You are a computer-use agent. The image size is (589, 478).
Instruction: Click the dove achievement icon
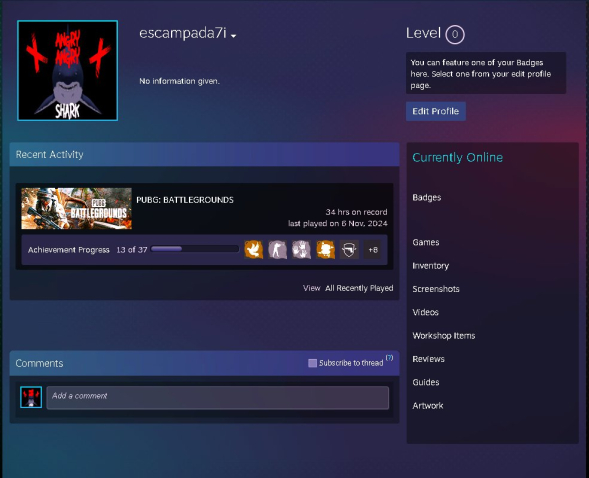pyautogui.click(x=254, y=250)
